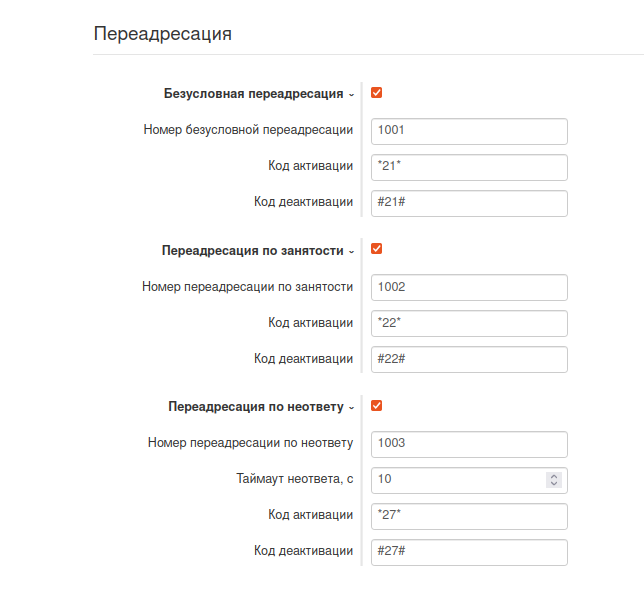
Task: Collapse the Безусловная переадресация section
Action: click(351, 94)
